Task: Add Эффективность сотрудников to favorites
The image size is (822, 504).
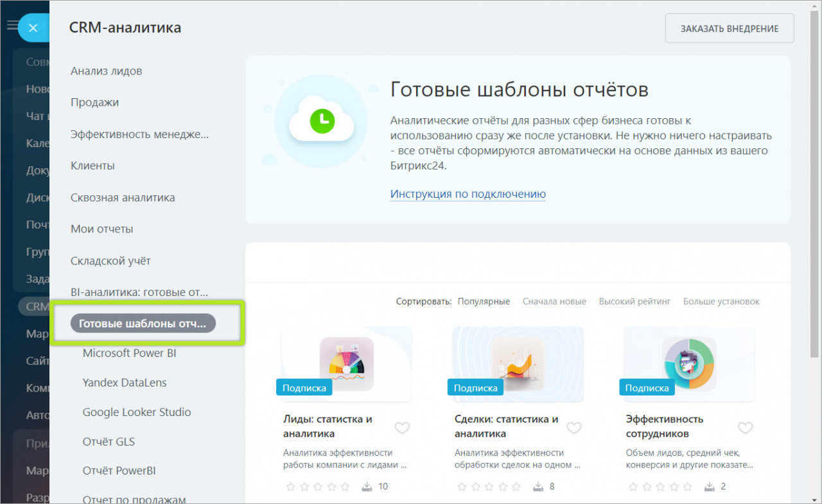Action: 745,428
